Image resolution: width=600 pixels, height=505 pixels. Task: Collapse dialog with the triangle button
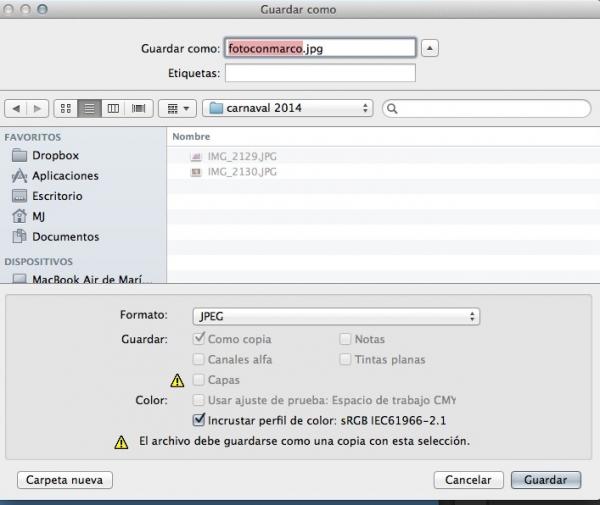[x=430, y=48]
